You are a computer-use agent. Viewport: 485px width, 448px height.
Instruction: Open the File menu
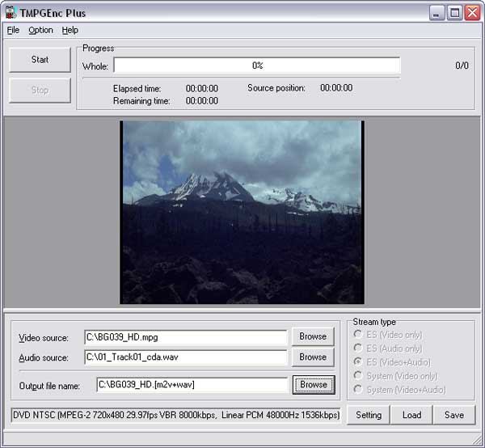click(13, 30)
